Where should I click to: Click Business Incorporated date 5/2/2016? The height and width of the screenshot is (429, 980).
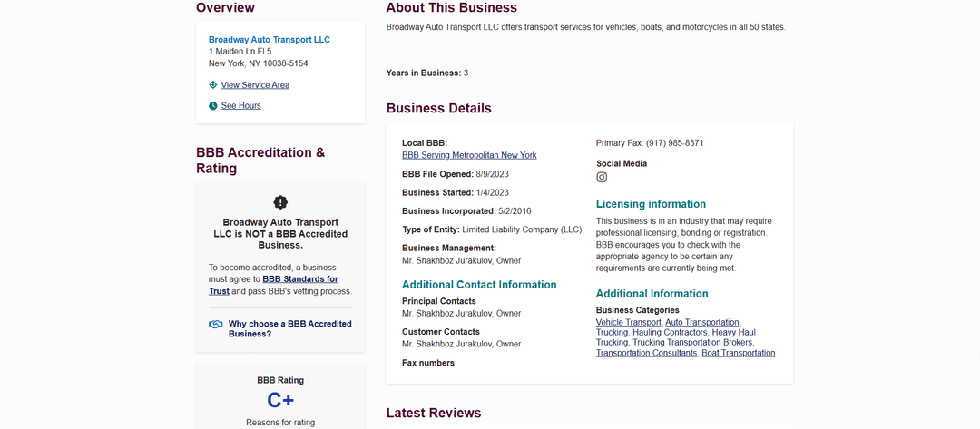(515, 211)
